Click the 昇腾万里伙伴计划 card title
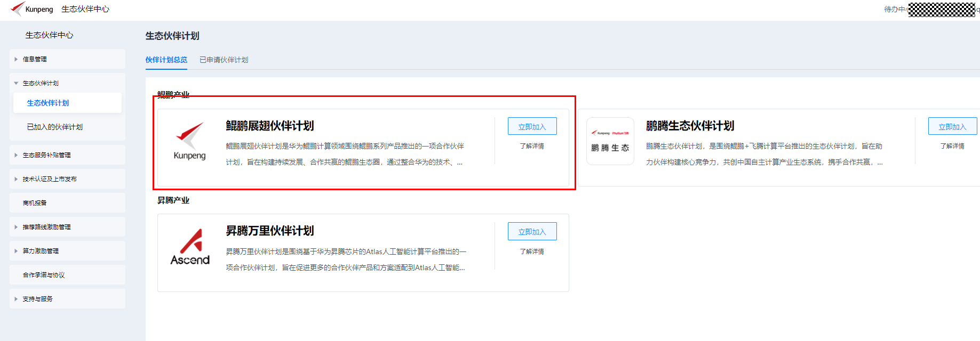 pos(270,231)
